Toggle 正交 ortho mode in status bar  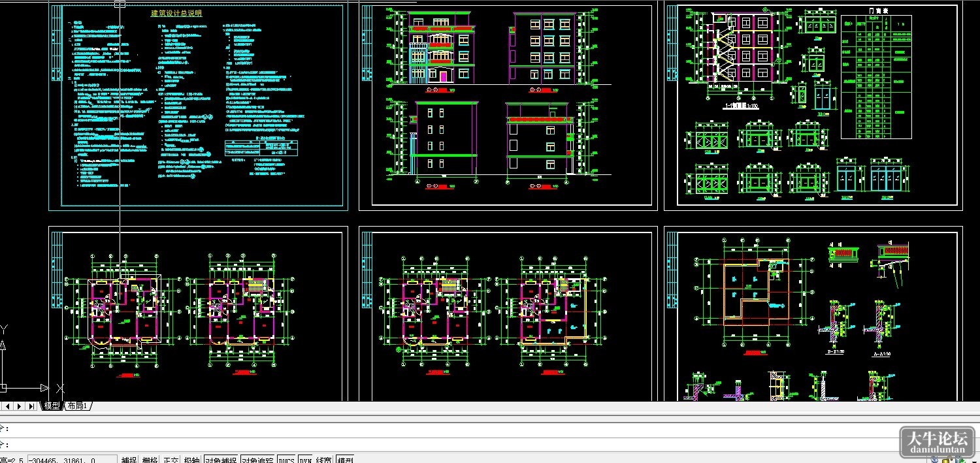171,460
